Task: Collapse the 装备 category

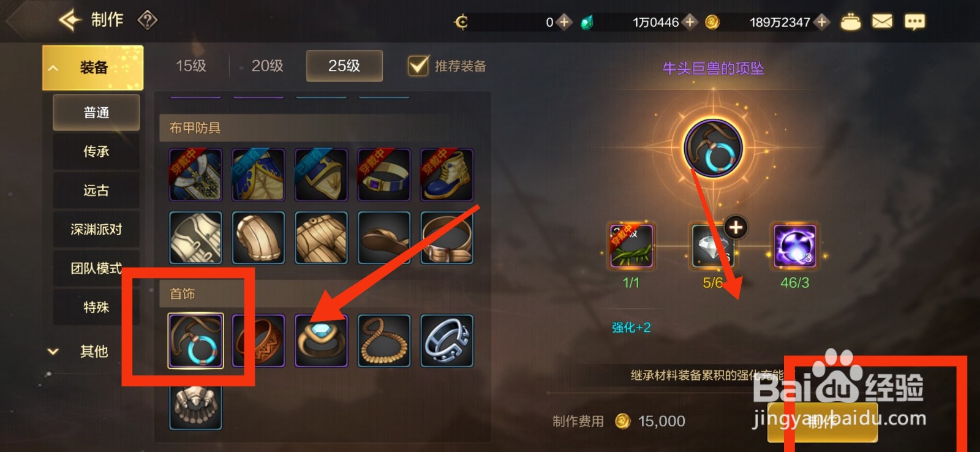Action: coord(92,67)
